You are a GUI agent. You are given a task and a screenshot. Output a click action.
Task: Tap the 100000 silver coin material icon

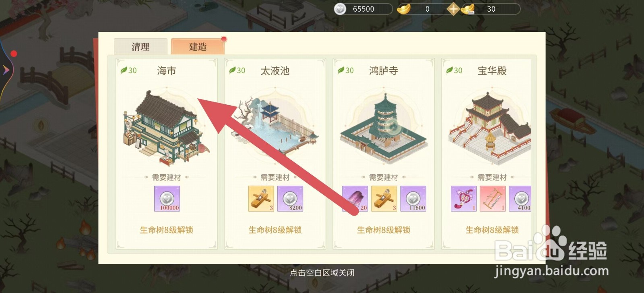(167, 199)
